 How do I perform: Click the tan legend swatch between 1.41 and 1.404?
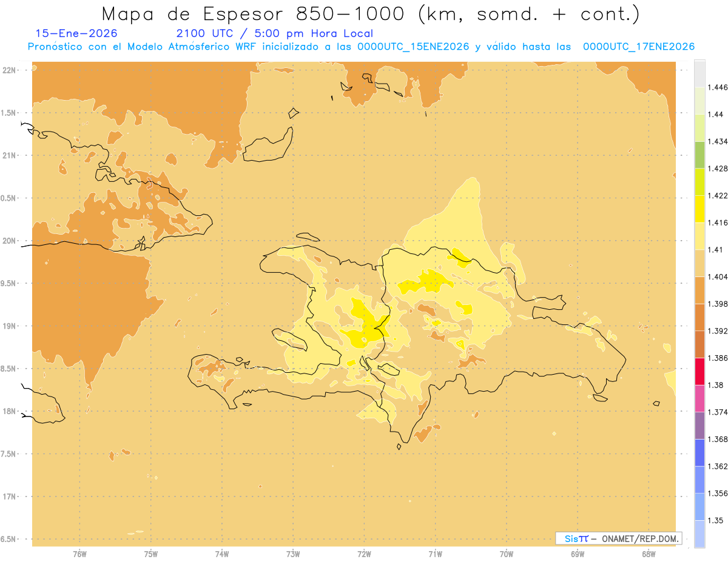[699, 263]
